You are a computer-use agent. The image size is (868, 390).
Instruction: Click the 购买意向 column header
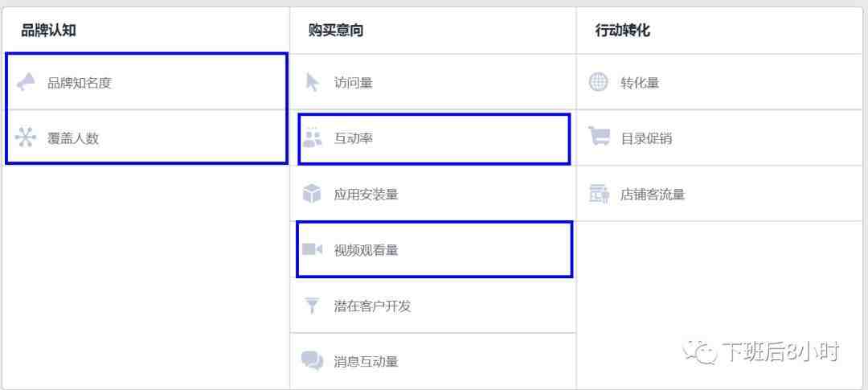[335, 31]
